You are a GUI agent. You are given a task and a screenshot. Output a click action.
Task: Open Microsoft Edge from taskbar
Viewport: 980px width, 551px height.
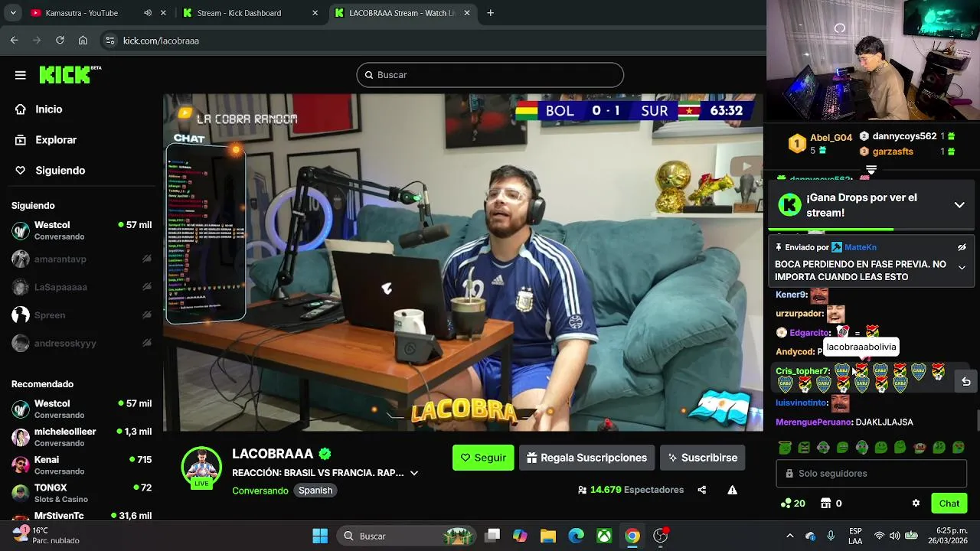[x=577, y=536]
